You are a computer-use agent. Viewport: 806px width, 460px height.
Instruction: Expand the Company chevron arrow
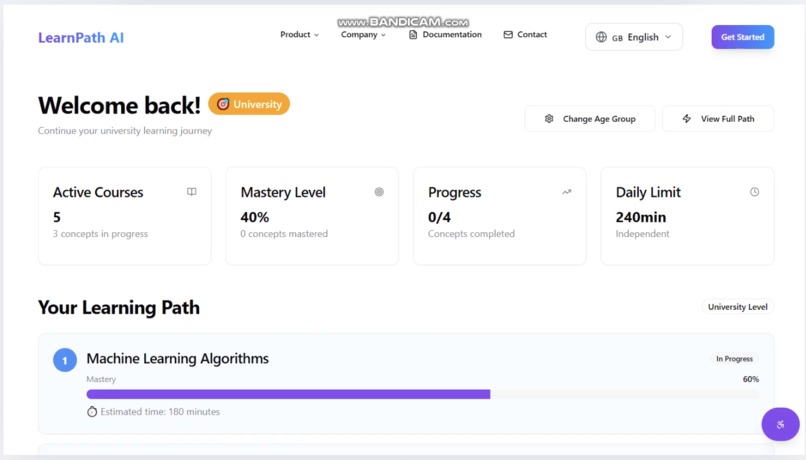[383, 35]
